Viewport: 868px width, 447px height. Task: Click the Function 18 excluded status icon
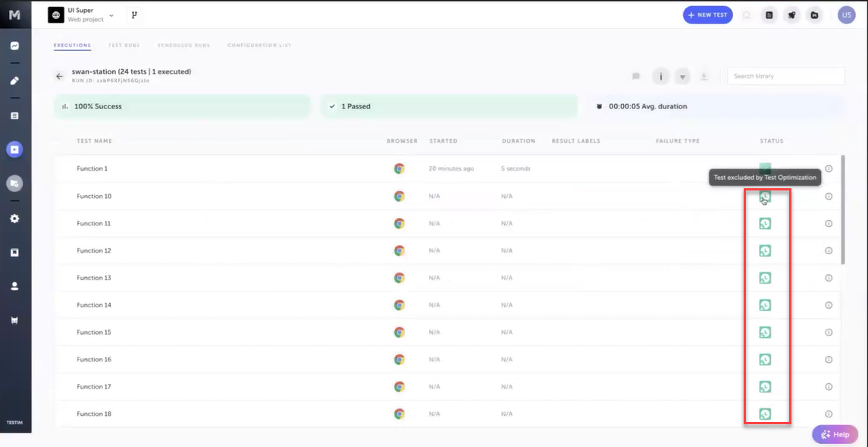[765, 414]
